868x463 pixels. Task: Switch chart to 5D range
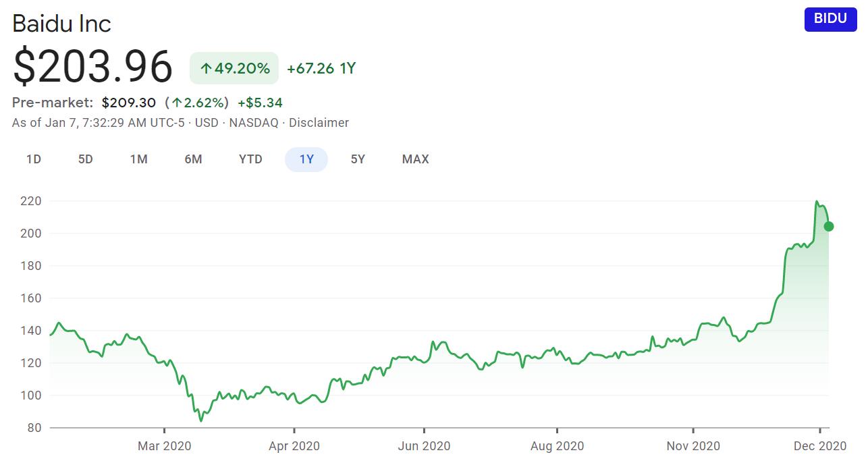pyautogui.click(x=86, y=159)
